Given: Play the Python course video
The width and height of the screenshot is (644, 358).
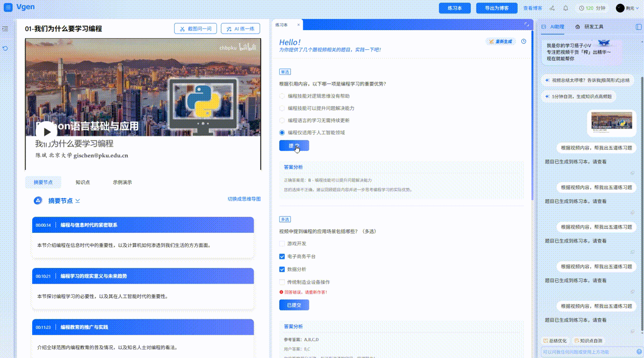Looking at the screenshot, I should click(46, 132).
